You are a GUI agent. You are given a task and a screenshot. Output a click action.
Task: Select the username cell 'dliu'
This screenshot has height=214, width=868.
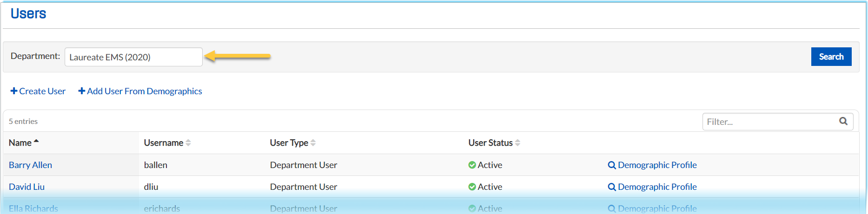(x=151, y=187)
